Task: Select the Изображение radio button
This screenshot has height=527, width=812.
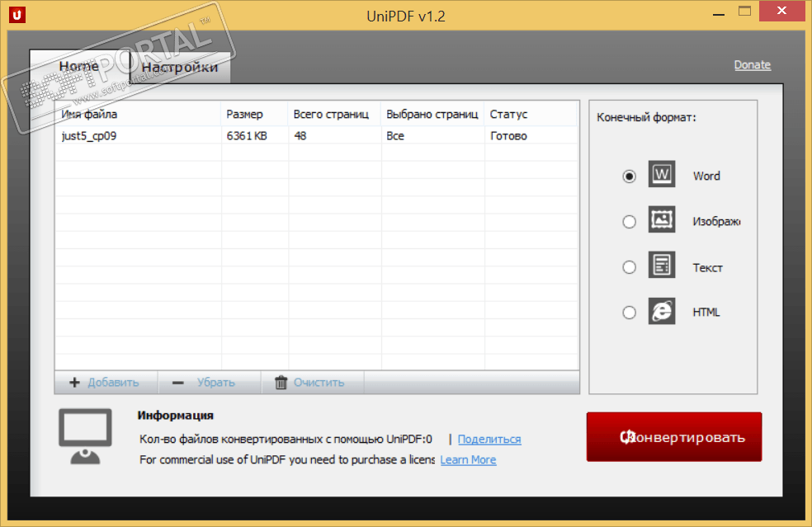Action: tap(629, 222)
